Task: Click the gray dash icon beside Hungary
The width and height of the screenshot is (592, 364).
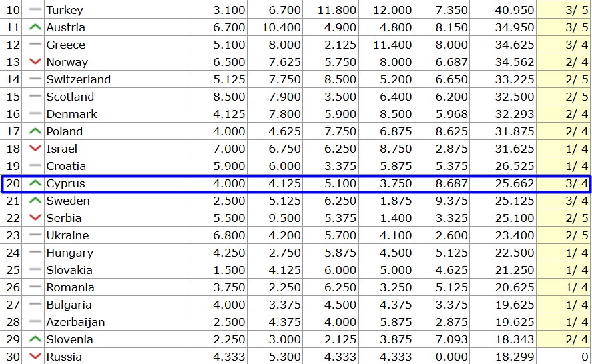Action: pos(35,252)
